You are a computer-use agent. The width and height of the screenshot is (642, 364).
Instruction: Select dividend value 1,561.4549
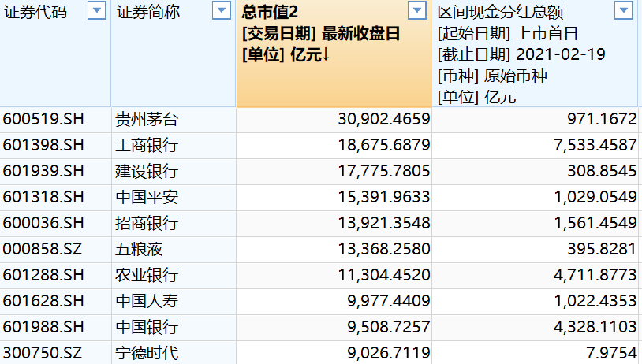pos(536,223)
